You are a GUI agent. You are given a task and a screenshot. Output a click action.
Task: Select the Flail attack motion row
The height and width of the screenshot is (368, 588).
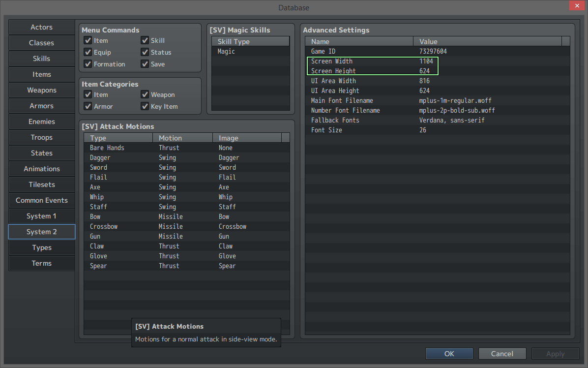(x=187, y=177)
